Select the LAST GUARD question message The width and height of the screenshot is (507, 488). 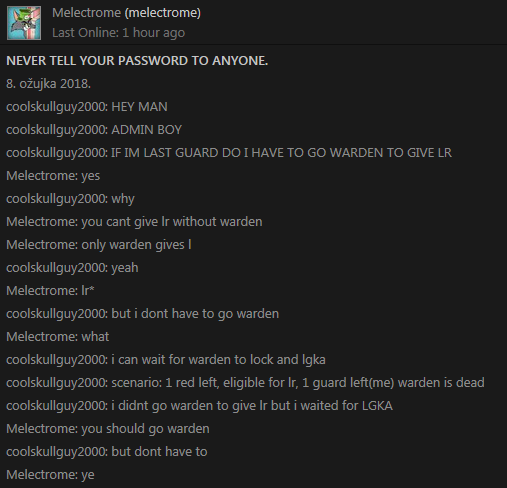click(x=229, y=153)
